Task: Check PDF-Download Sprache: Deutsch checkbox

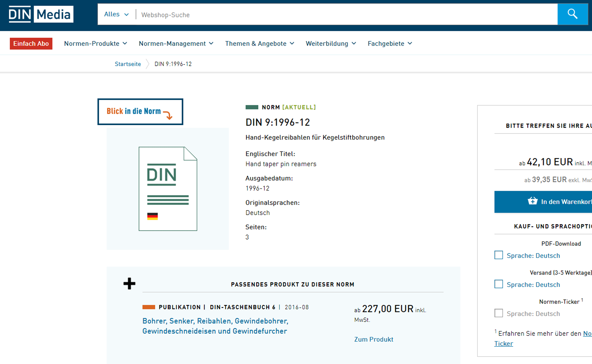Action: click(x=499, y=255)
